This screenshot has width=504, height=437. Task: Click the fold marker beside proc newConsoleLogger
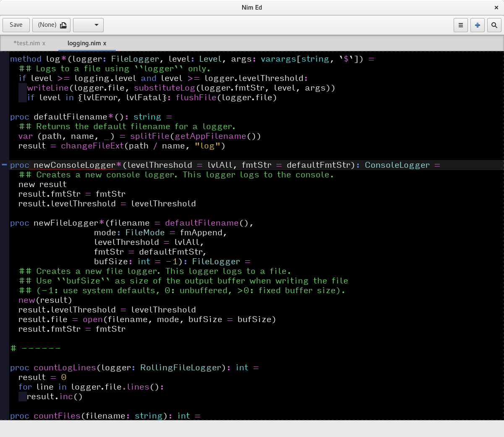(x=4, y=165)
